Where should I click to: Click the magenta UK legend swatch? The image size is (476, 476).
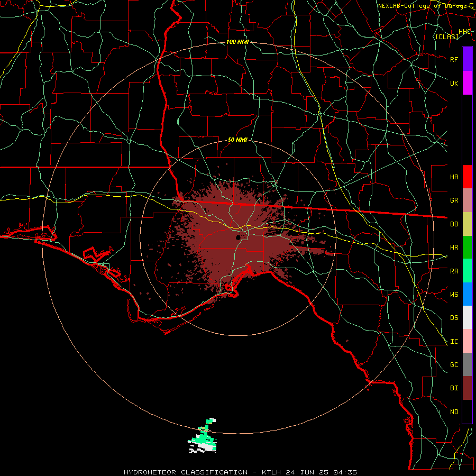click(467, 83)
